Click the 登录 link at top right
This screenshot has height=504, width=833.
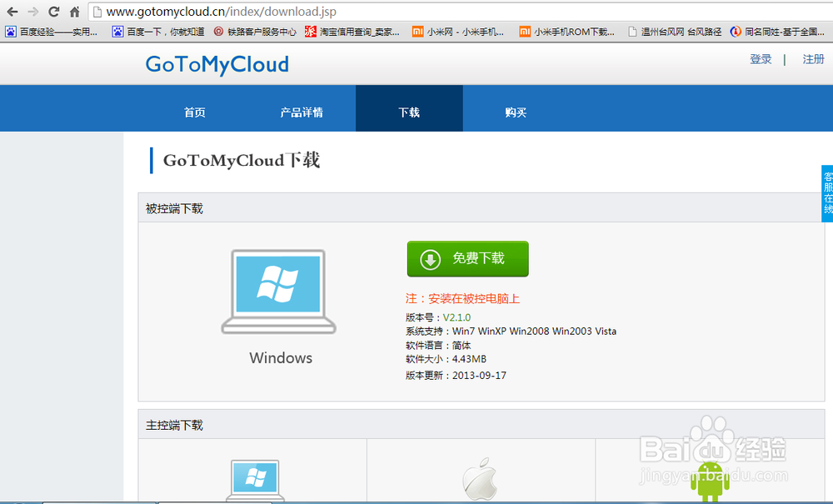point(761,59)
